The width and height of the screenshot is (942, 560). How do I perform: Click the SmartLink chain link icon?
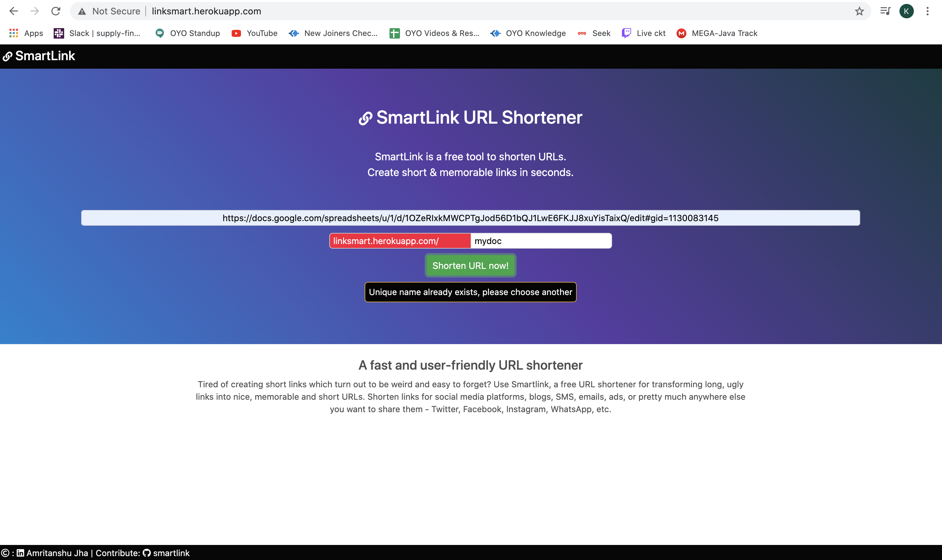[7, 56]
